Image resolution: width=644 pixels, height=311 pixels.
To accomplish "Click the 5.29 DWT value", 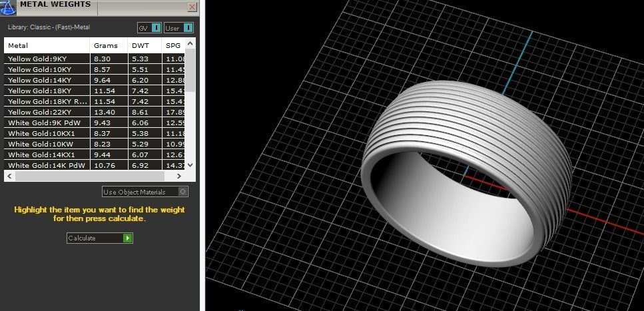I will 140,145.
